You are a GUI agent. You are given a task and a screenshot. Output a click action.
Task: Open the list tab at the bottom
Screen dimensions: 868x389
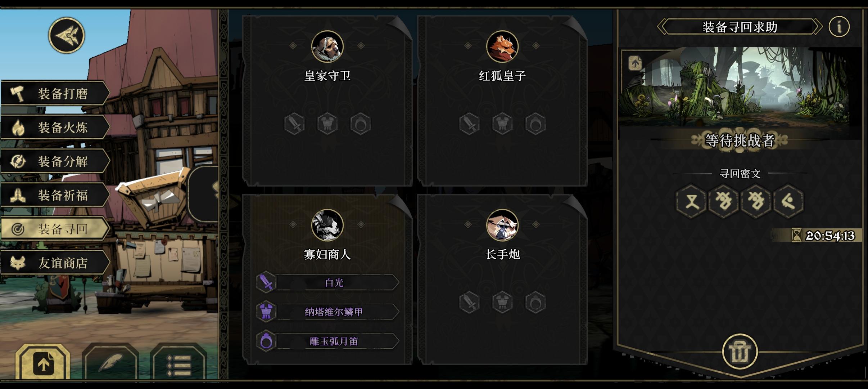pos(179,364)
